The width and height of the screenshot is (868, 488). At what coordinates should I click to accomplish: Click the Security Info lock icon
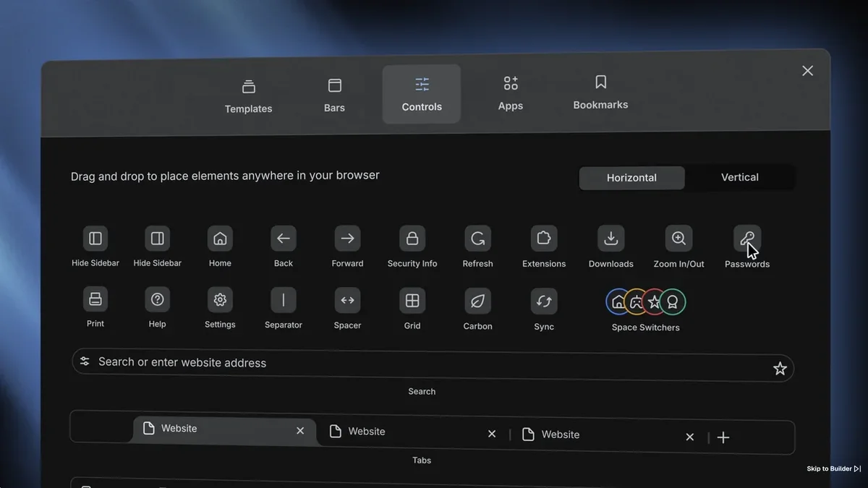(x=412, y=239)
